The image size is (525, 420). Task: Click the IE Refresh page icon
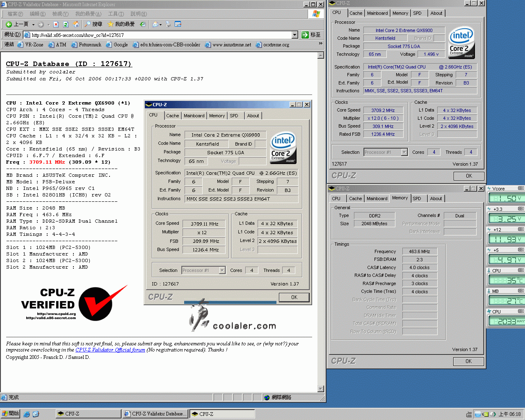click(66, 24)
